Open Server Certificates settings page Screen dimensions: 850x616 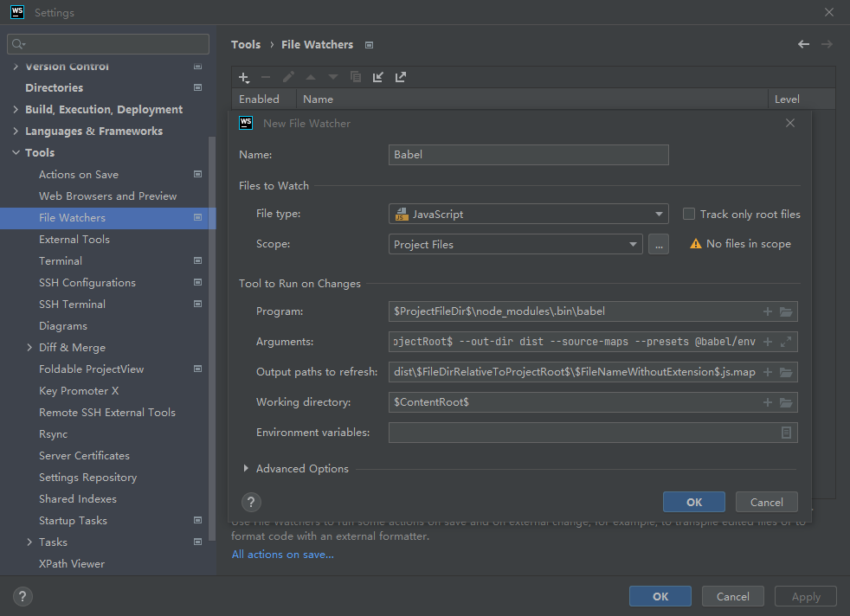point(84,456)
